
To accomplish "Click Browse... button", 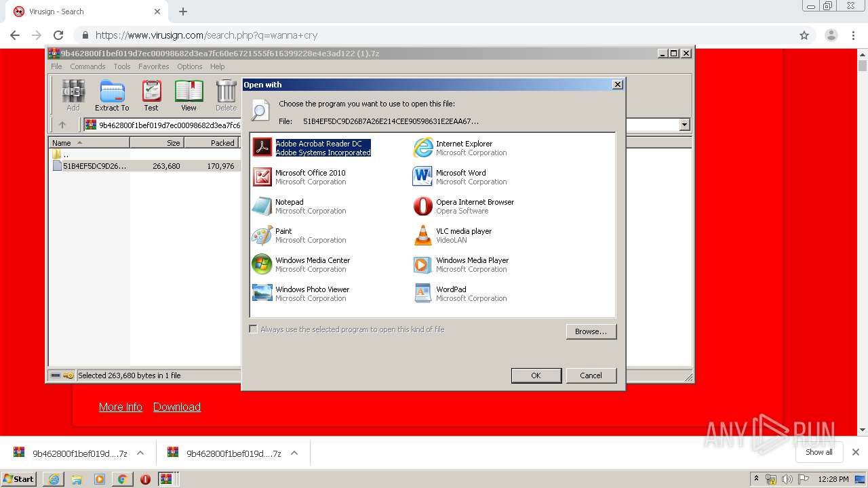I will [591, 331].
